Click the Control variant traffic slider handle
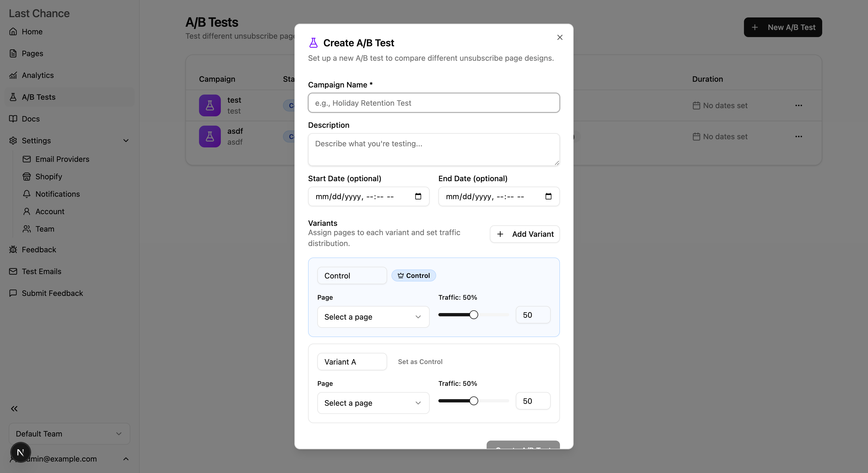 click(474, 315)
